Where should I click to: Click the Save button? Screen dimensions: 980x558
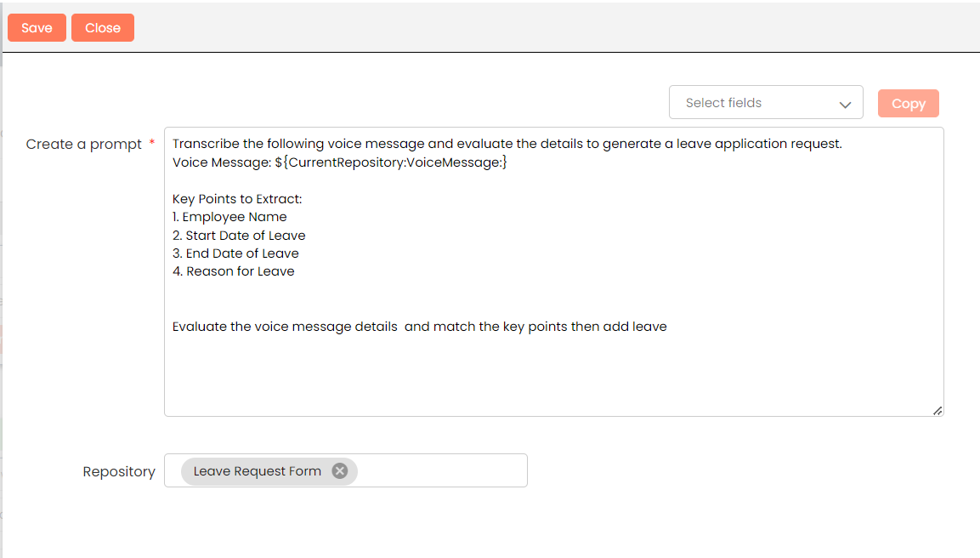point(37,28)
